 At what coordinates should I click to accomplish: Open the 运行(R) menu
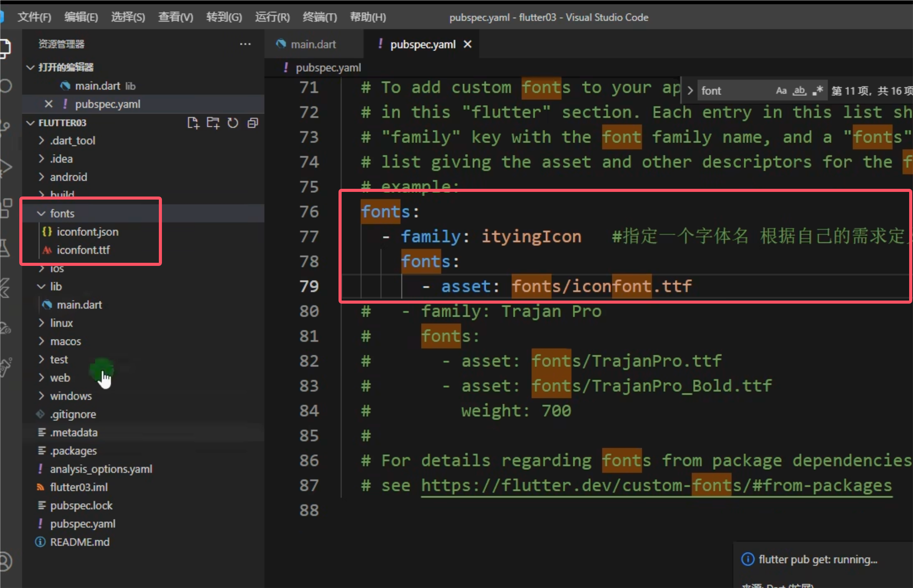coord(272,17)
